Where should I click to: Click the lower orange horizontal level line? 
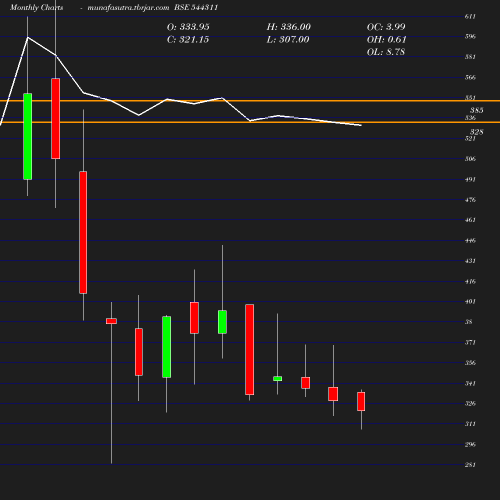(250, 122)
